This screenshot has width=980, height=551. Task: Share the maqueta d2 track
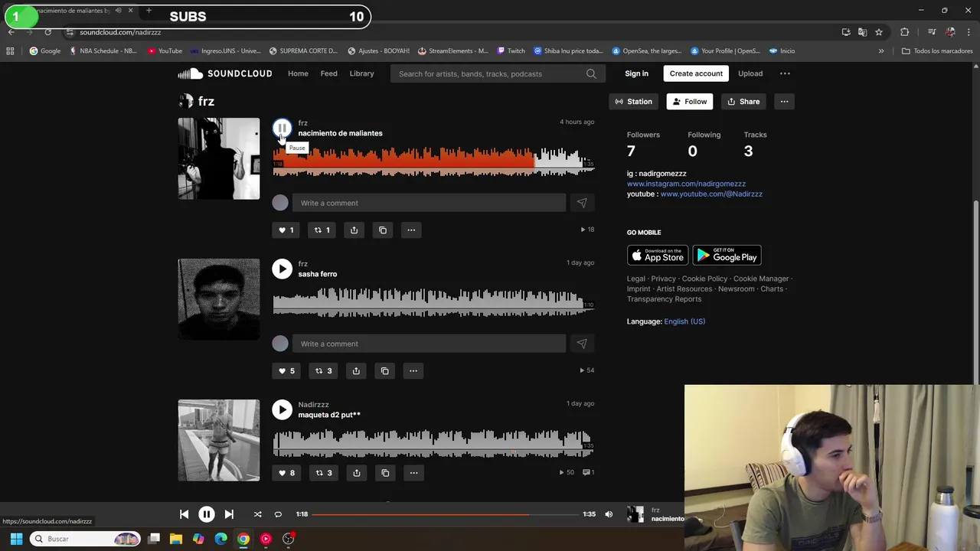tap(356, 472)
